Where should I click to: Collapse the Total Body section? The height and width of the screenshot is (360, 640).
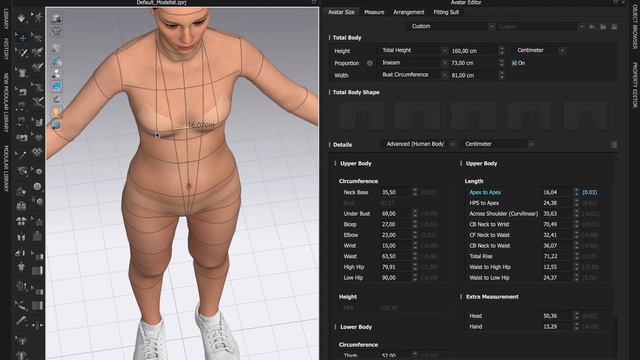click(346, 38)
